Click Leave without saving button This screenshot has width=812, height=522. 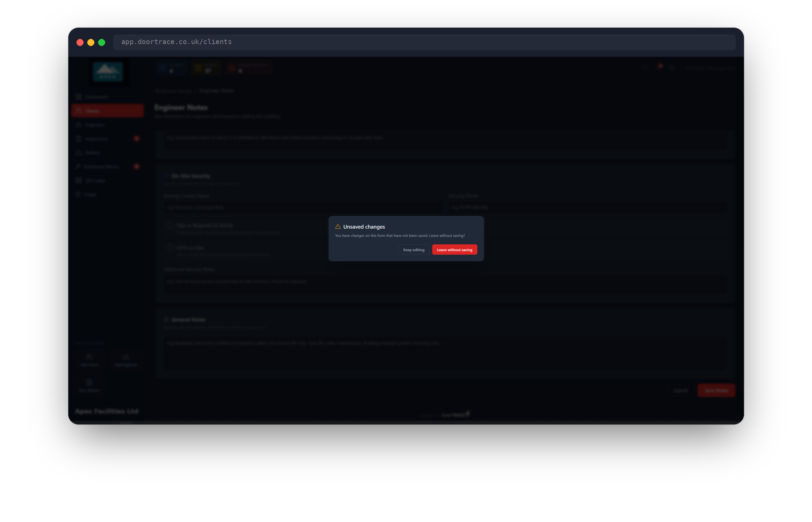point(455,250)
